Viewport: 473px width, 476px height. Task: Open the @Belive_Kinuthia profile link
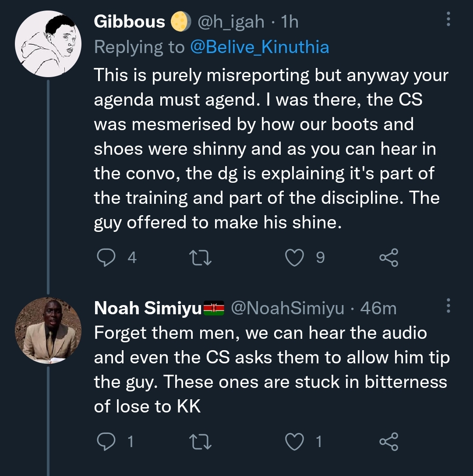pyautogui.click(x=260, y=47)
